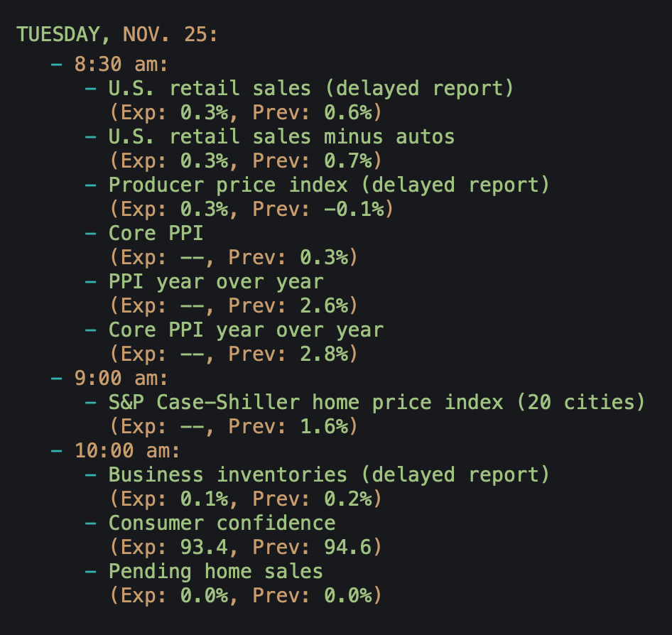This screenshot has height=635, width=672.
Task: Click S&P Case-Shiller home price index line
Action: pos(376,403)
